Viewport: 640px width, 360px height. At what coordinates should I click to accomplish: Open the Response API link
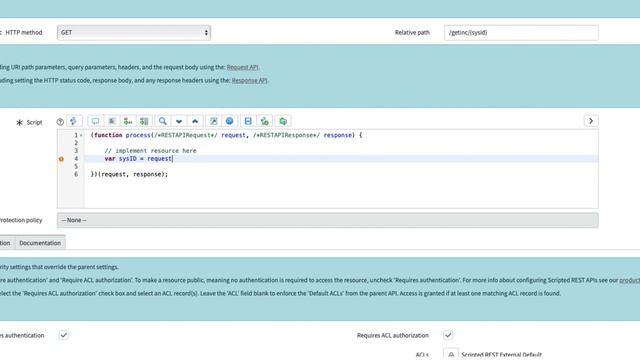pos(249,80)
